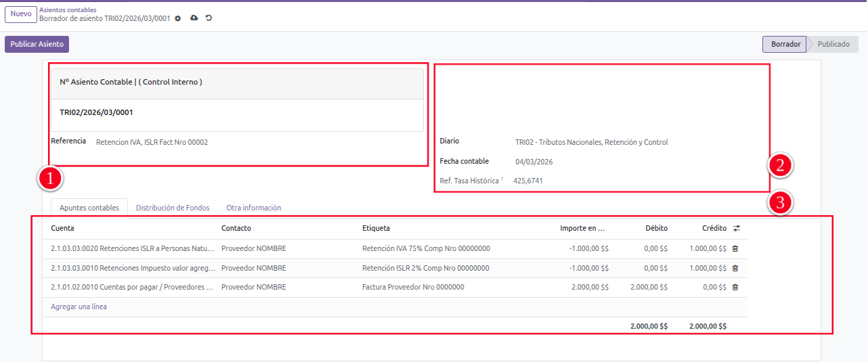
Task: Click the discard changes undo icon
Action: click(x=209, y=18)
